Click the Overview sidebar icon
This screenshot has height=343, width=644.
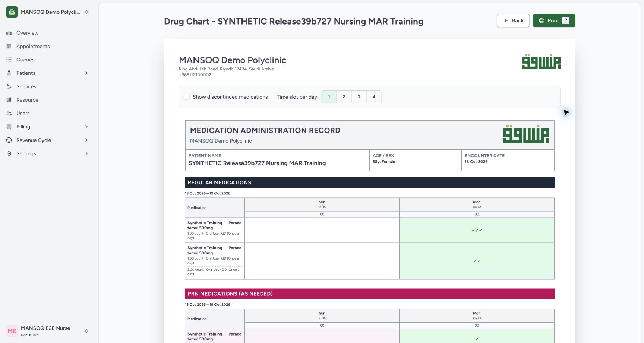tap(9, 33)
